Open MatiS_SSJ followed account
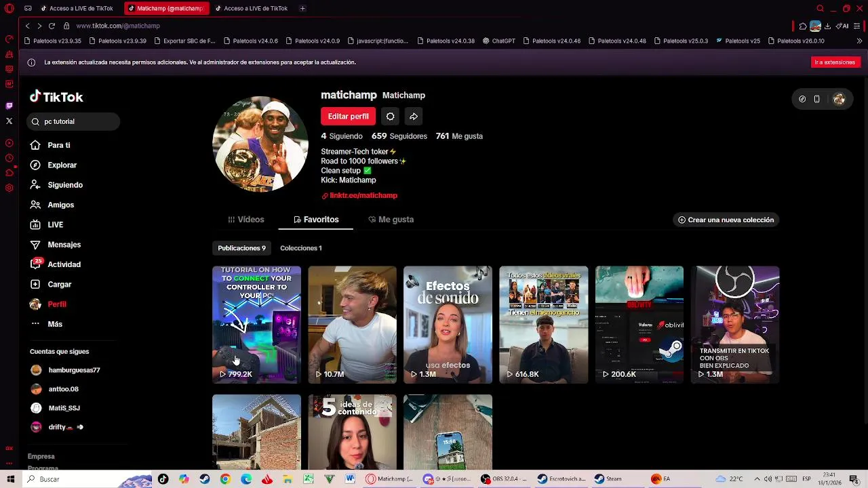This screenshot has width=868, height=488. (56, 408)
